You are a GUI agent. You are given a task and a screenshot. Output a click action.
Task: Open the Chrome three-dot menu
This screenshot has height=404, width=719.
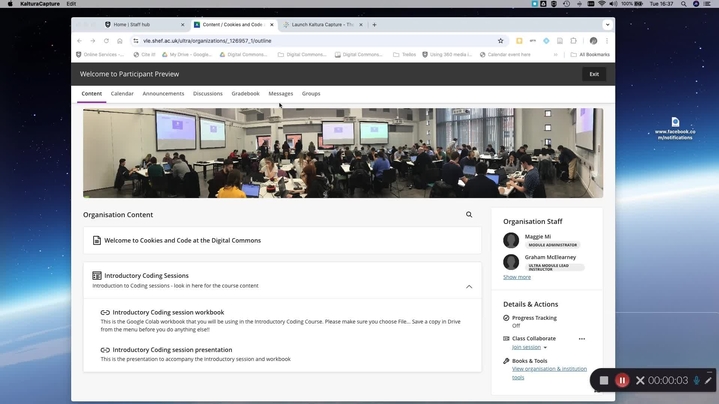[x=607, y=41]
